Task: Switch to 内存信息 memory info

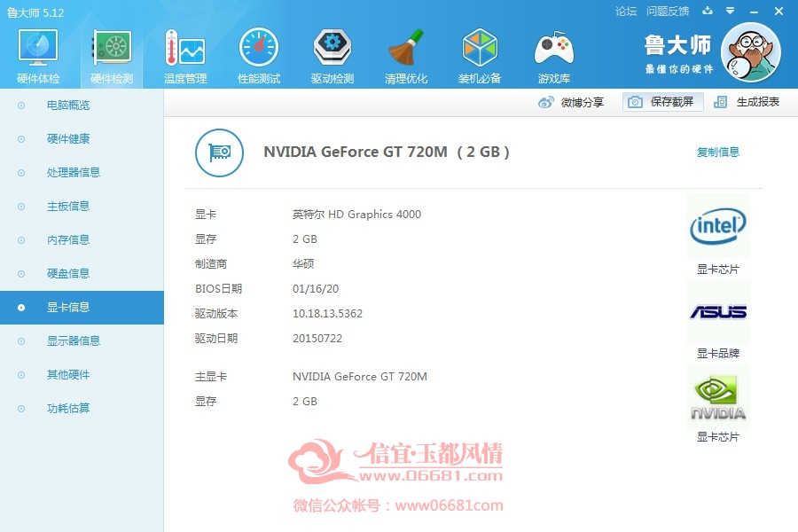Action: 68,239
